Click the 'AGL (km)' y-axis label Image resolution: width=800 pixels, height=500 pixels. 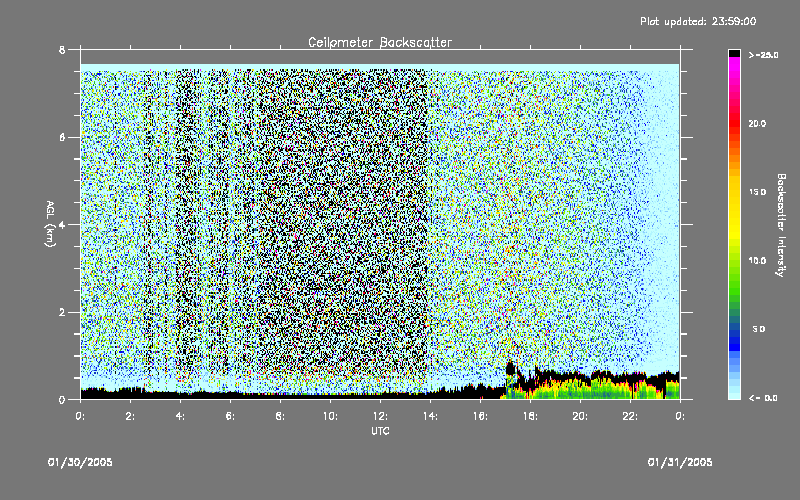click(x=50, y=223)
